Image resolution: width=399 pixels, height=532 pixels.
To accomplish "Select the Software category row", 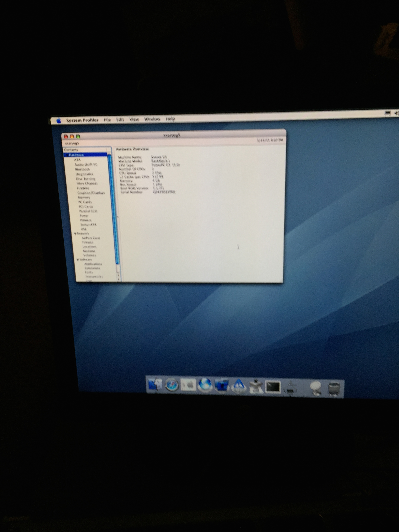I will click(x=86, y=260).
